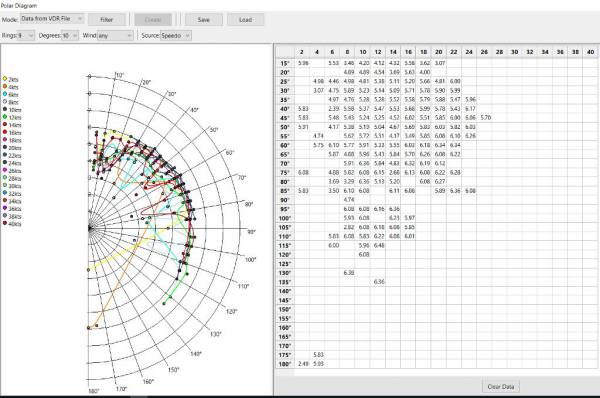
Task: Select the 2kts legend swatch
Action: (5, 79)
